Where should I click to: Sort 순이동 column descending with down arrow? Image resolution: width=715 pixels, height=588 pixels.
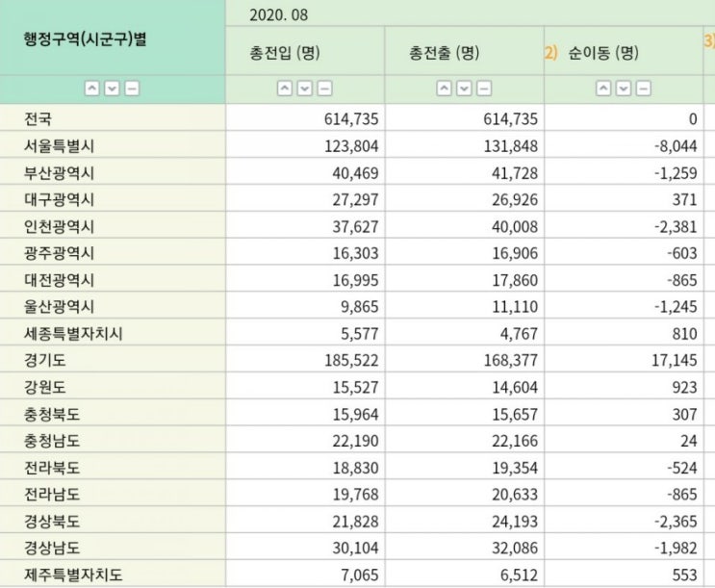624,89
